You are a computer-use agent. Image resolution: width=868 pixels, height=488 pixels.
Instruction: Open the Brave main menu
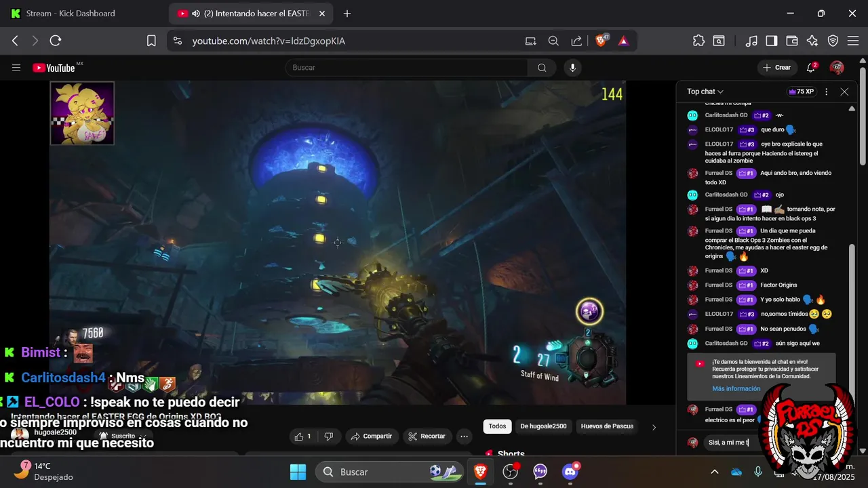[854, 41]
